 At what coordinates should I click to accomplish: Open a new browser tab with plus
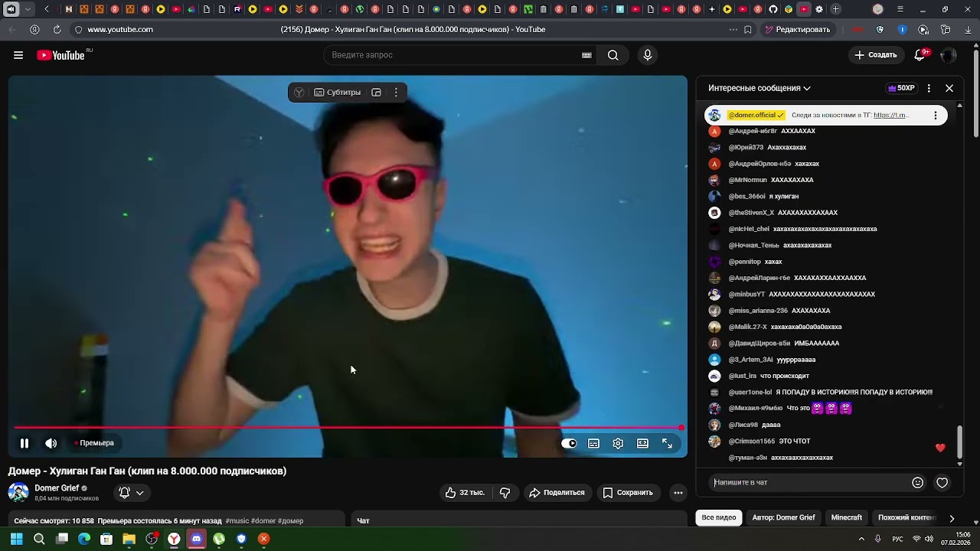(835, 9)
